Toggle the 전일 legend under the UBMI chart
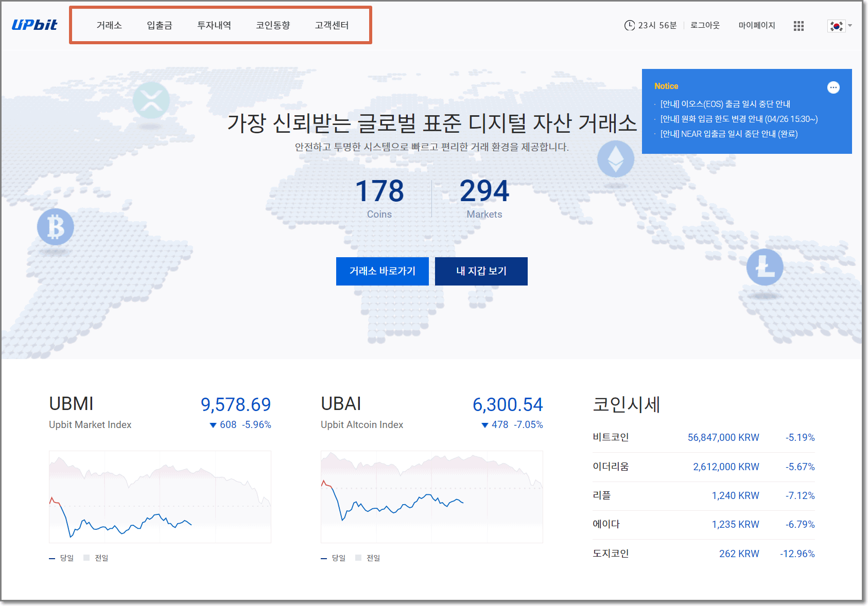 tap(101, 558)
